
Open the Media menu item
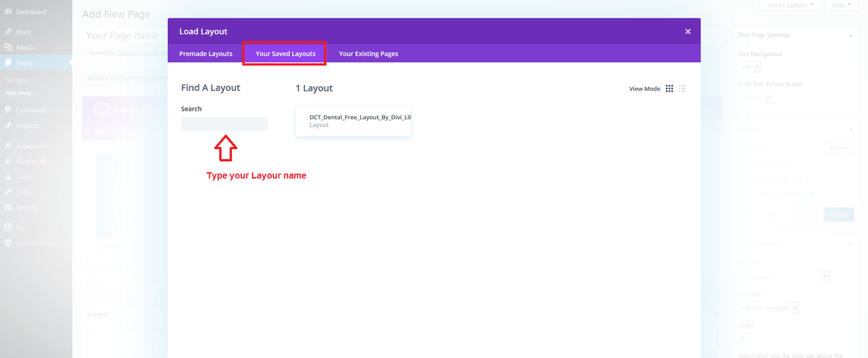tap(24, 48)
